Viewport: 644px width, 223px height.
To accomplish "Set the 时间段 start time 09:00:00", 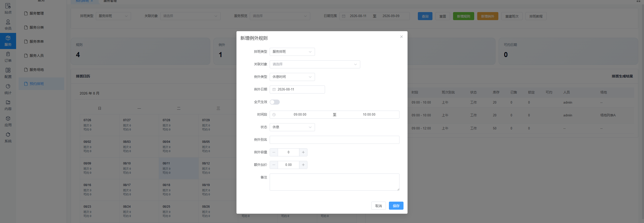I will pos(300,115).
